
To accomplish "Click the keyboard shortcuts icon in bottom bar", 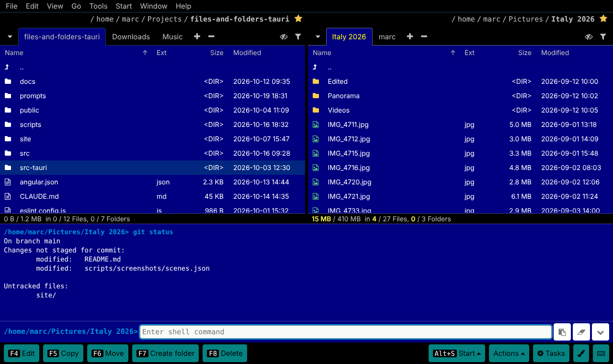I will tap(601, 353).
